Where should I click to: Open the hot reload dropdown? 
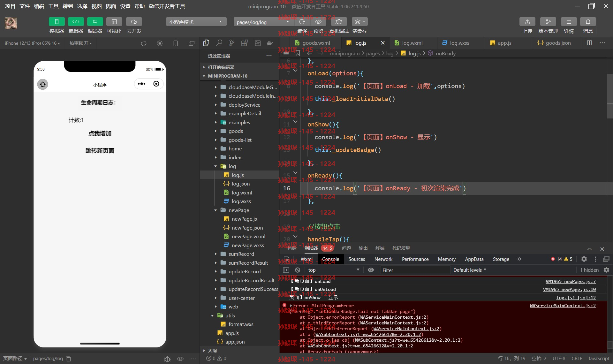(80, 43)
